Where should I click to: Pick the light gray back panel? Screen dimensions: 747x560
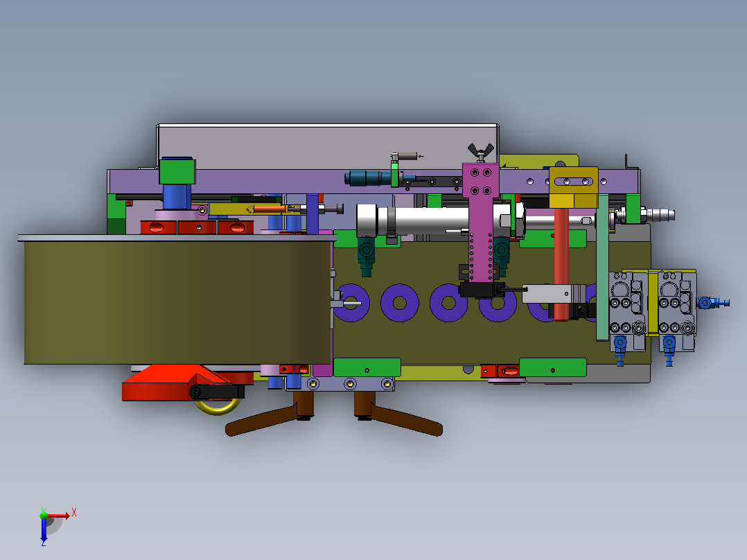328,146
